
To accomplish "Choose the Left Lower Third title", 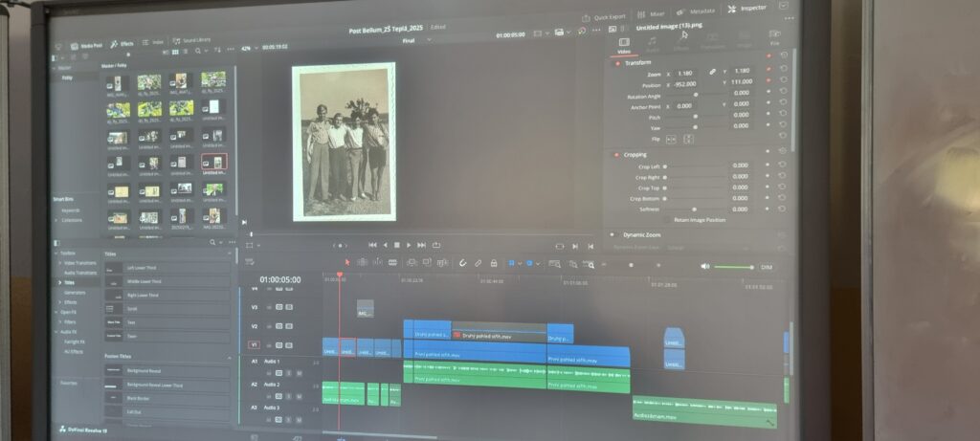I will point(167,267).
